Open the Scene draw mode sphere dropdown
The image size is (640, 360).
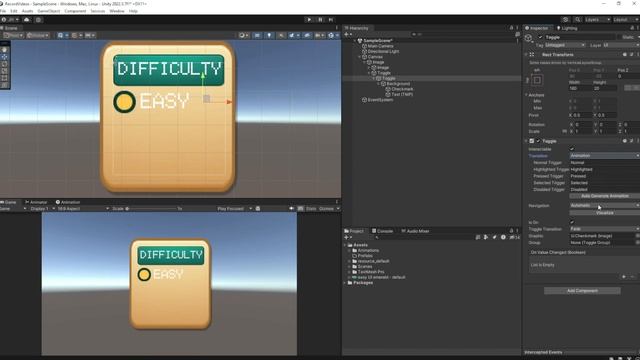pyautogui.click(x=244, y=36)
